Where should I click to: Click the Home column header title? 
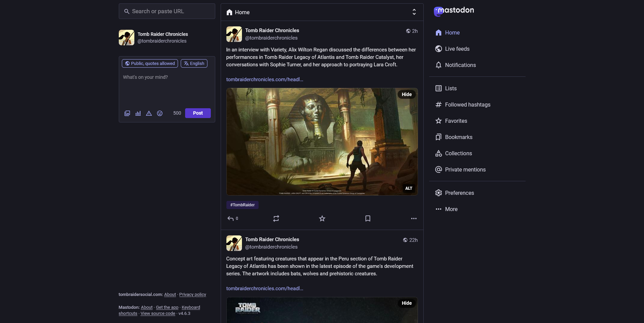point(242,12)
